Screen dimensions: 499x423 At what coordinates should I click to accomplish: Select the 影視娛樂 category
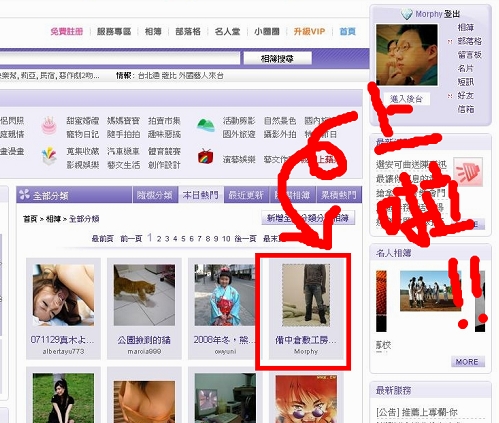pyautogui.click(x=82, y=165)
